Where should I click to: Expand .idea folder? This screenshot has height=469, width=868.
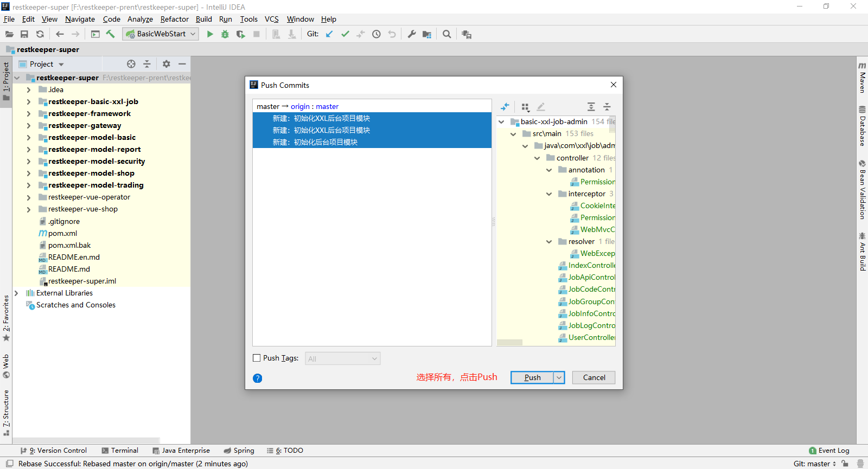coord(29,90)
